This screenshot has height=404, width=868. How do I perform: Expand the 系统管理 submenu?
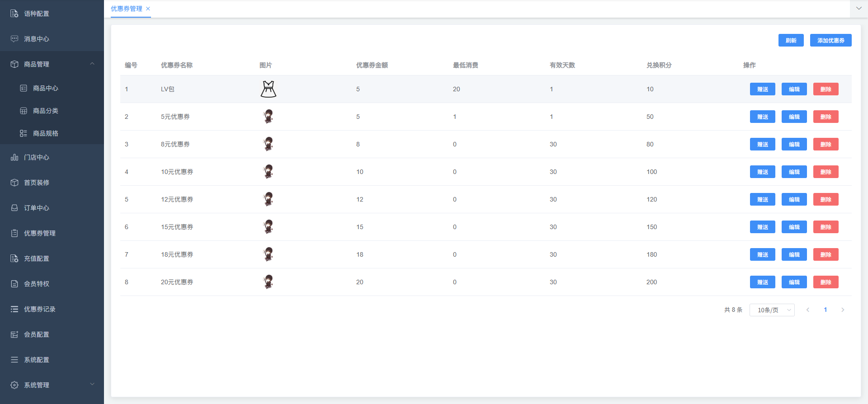coord(92,385)
